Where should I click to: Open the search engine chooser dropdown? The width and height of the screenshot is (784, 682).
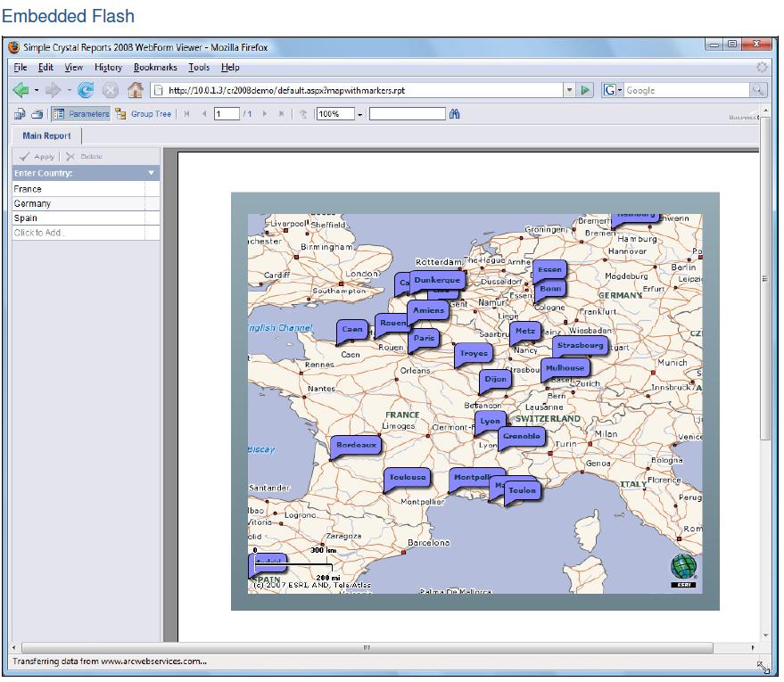pyautogui.click(x=620, y=90)
